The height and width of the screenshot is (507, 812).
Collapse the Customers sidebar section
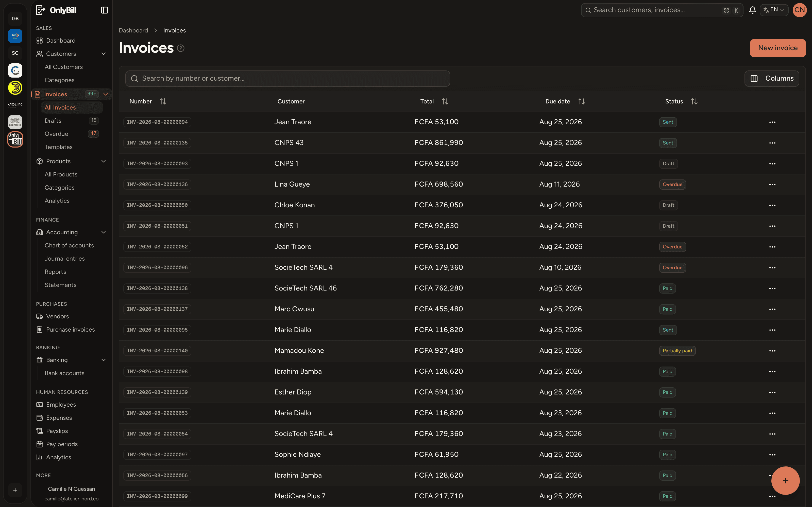tap(104, 54)
